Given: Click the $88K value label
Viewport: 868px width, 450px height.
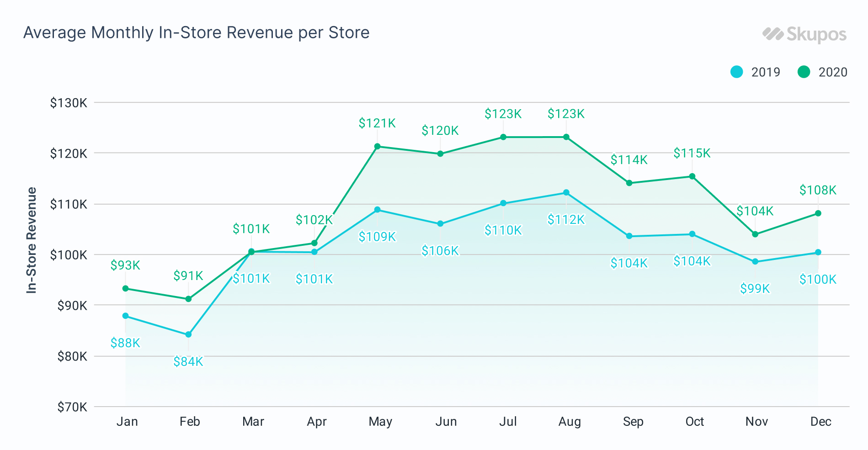Looking at the screenshot, I should pos(125,343).
